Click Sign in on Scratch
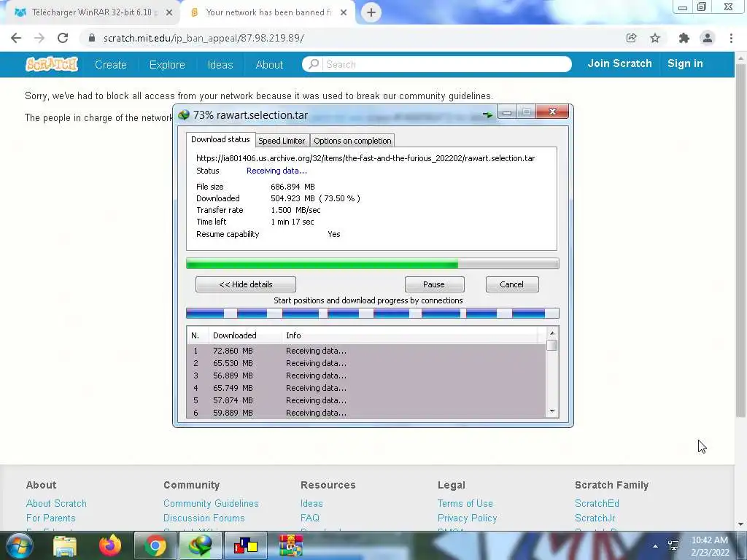The image size is (747, 560). coord(685,63)
